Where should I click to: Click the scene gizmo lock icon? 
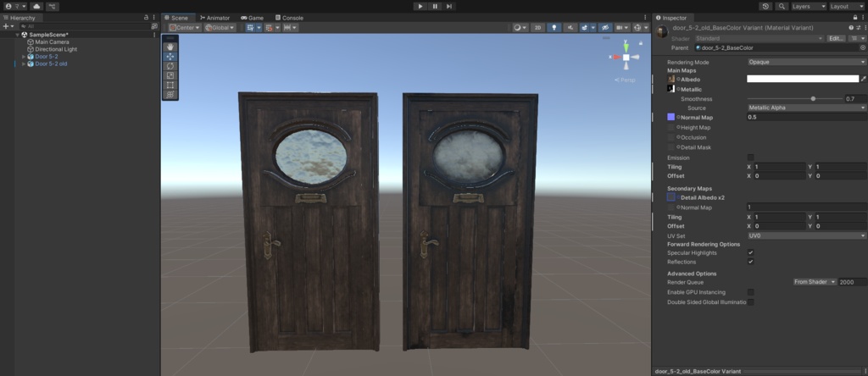coord(641,43)
